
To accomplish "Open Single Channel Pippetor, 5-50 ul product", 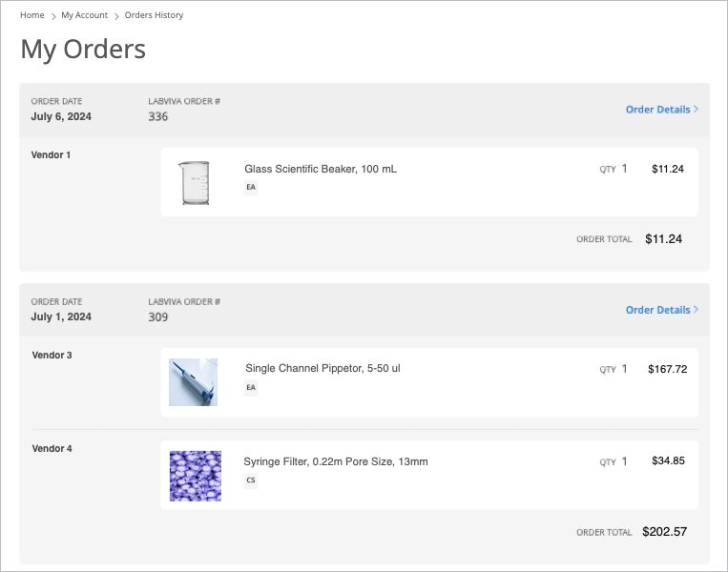I will tap(322, 368).
